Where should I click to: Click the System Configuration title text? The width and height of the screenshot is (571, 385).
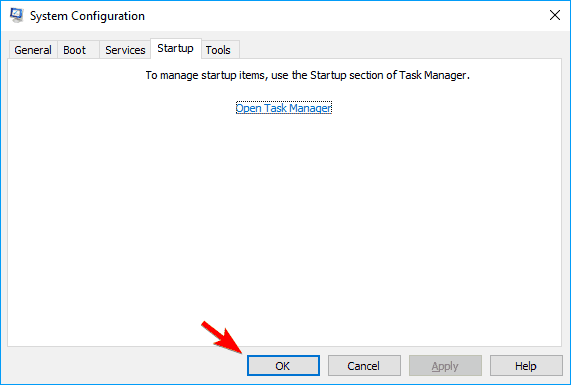[x=87, y=16]
